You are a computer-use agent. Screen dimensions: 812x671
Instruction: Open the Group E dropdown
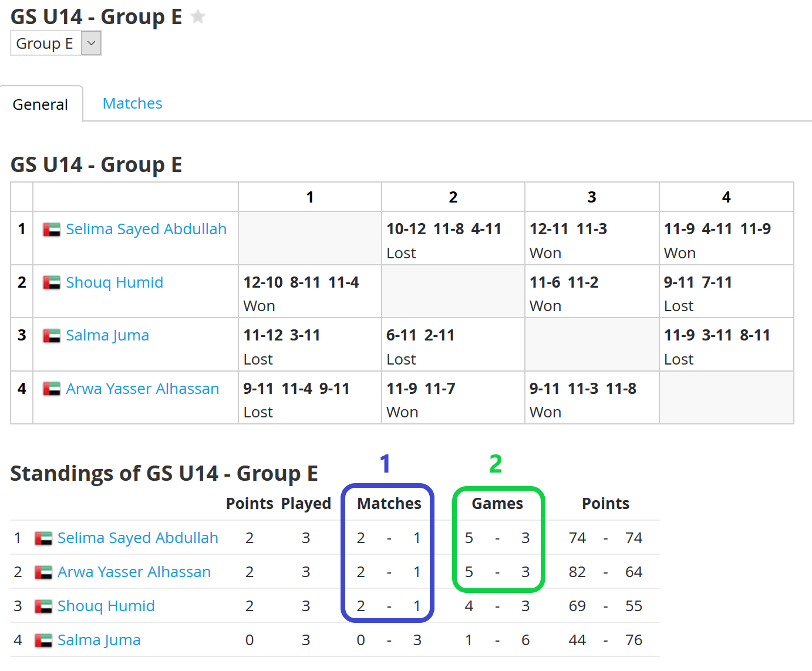click(x=56, y=43)
